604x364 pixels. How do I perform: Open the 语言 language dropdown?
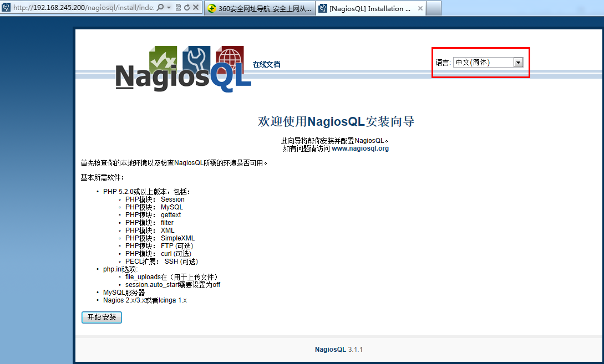[x=488, y=63]
